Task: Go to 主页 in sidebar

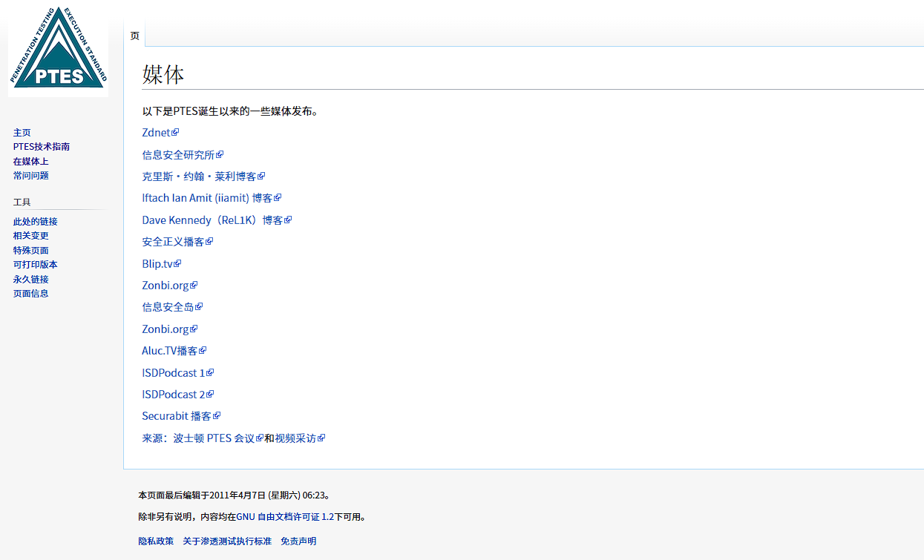Action: point(22,133)
